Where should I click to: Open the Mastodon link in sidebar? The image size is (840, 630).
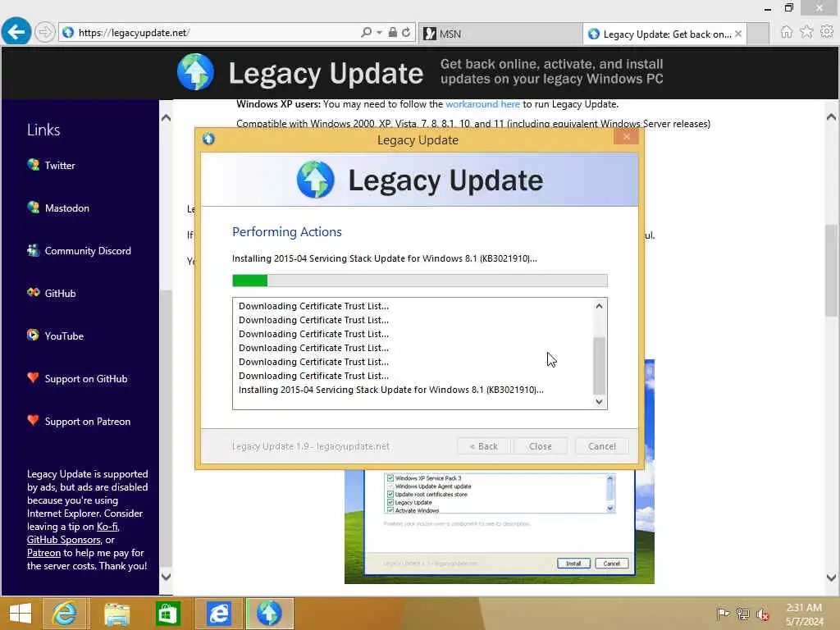pyautogui.click(x=67, y=208)
